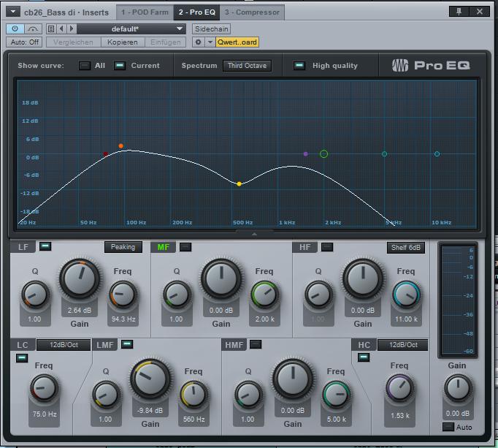Toggle the plugin power bypass button

(x=15, y=29)
